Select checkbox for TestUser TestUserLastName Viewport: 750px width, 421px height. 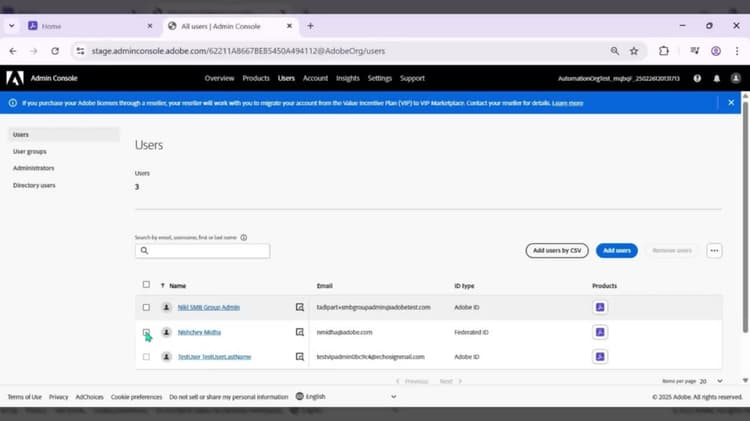pyautogui.click(x=146, y=356)
